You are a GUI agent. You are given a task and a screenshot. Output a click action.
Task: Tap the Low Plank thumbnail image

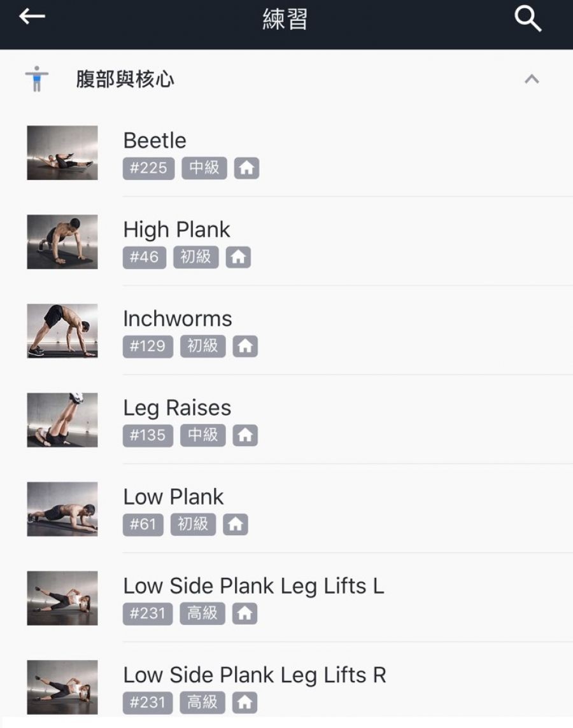(x=62, y=509)
